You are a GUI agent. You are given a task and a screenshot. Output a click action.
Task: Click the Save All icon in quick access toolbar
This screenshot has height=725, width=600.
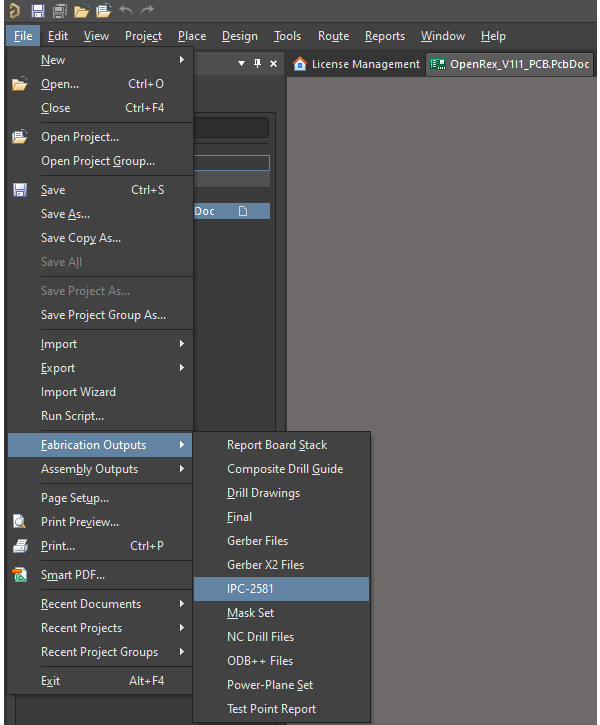[x=60, y=10]
